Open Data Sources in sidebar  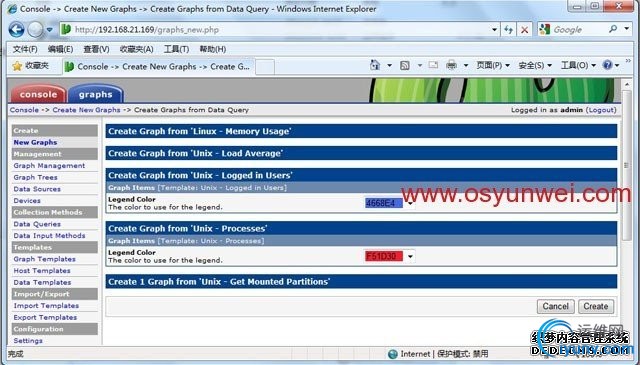(37, 189)
